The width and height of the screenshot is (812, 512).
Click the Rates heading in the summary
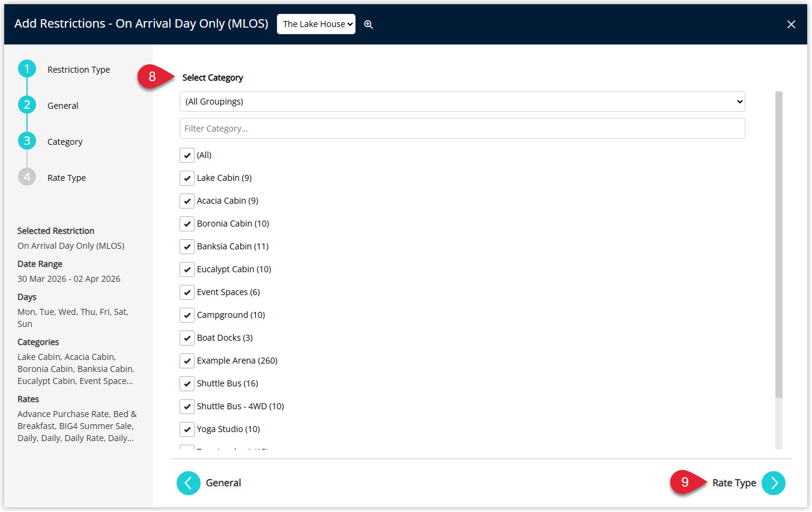pyautogui.click(x=28, y=399)
